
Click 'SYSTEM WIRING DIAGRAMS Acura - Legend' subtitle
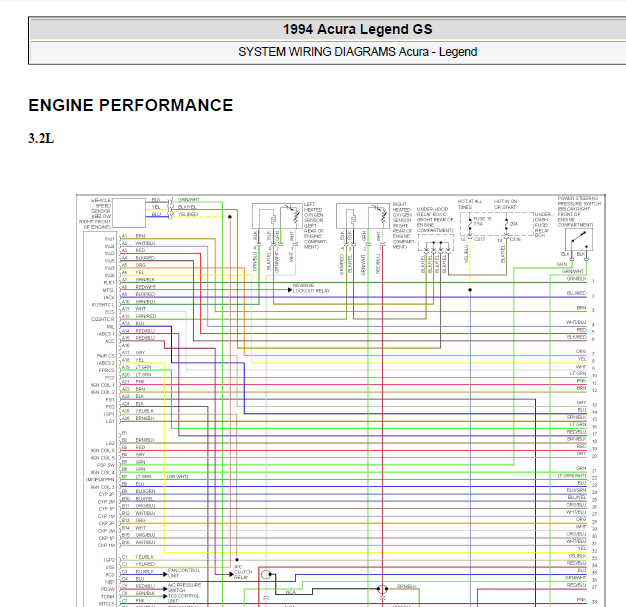[x=357, y=52]
